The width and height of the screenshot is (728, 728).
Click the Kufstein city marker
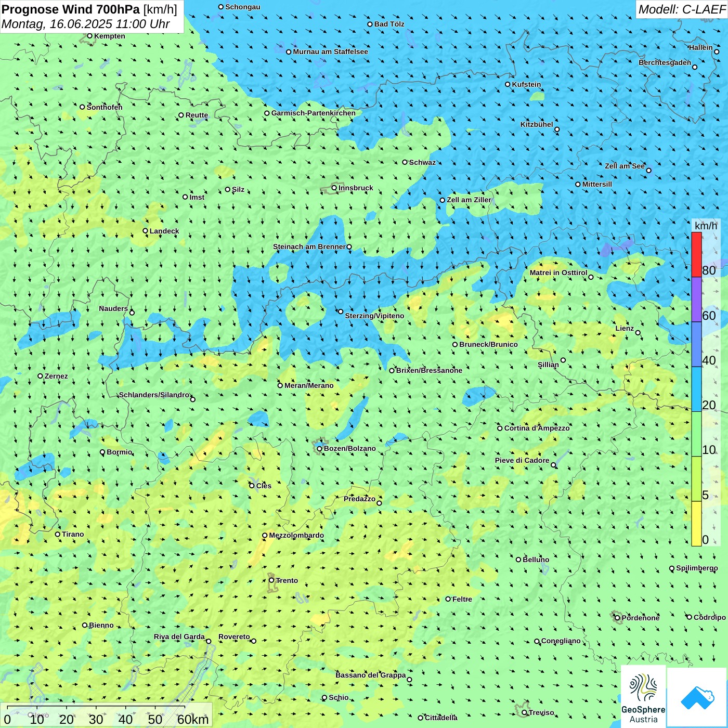click(x=508, y=84)
